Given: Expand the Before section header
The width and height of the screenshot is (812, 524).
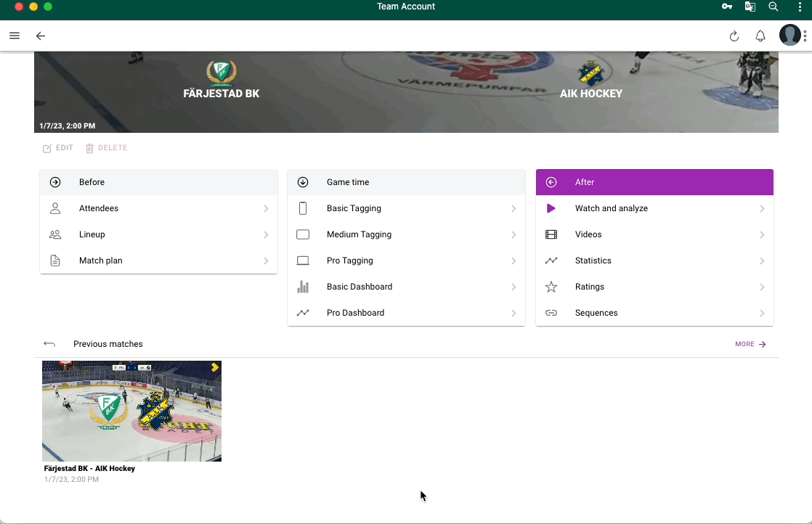Looking at the screenshot, I should 158,182.
